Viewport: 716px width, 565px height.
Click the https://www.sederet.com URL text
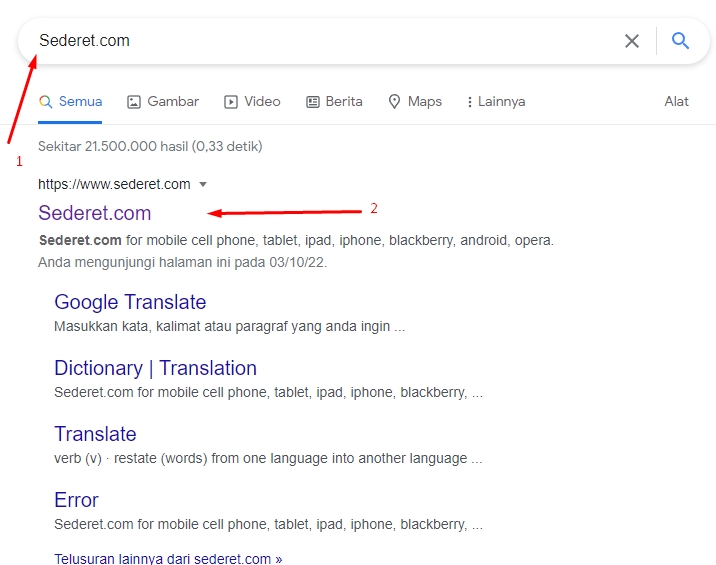(x=114, y=184)
